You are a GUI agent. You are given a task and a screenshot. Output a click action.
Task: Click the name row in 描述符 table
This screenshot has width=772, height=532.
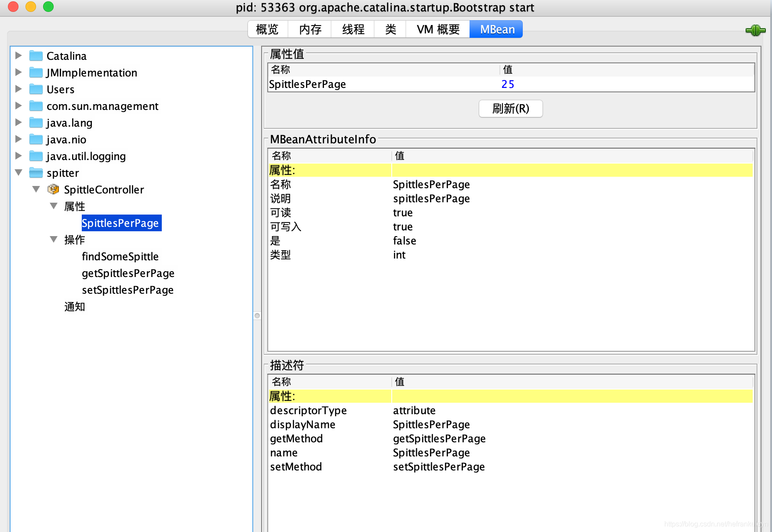pos(510,452)
